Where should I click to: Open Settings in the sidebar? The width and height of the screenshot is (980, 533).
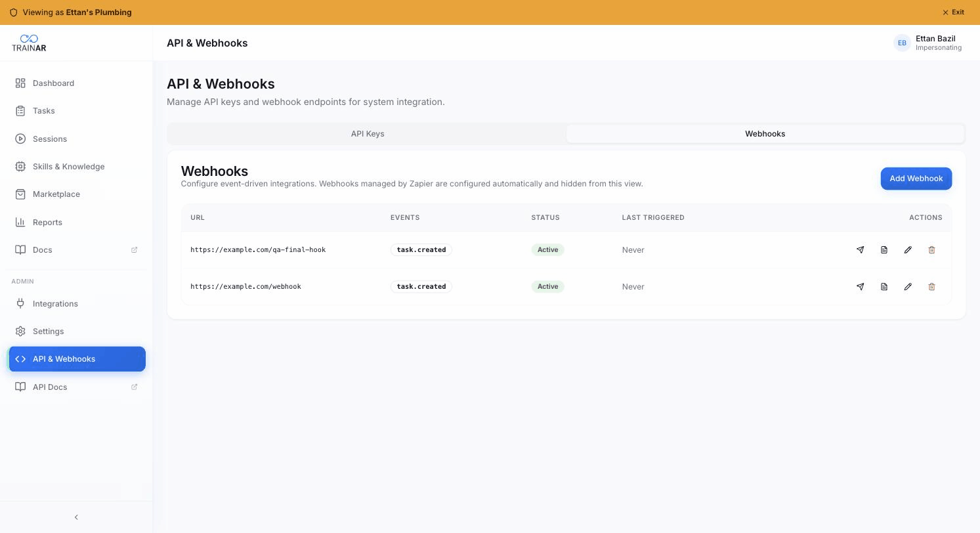(77, 331)
